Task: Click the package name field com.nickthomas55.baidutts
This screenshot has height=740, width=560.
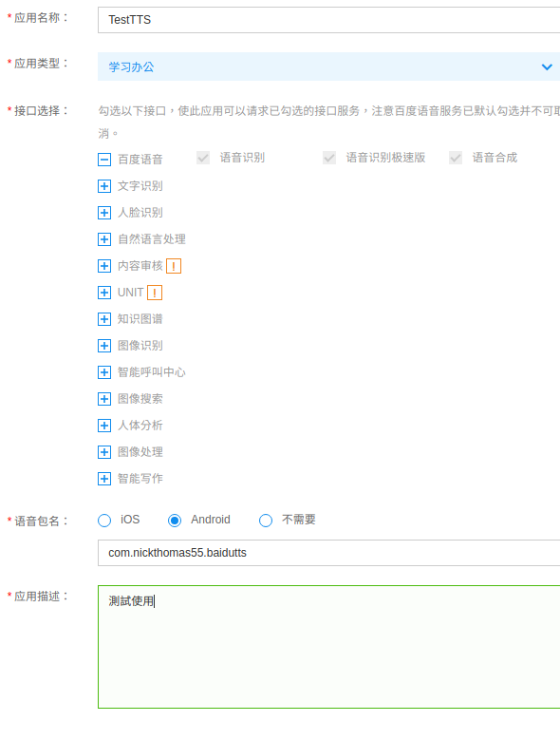Action: [x=329, y=553]
